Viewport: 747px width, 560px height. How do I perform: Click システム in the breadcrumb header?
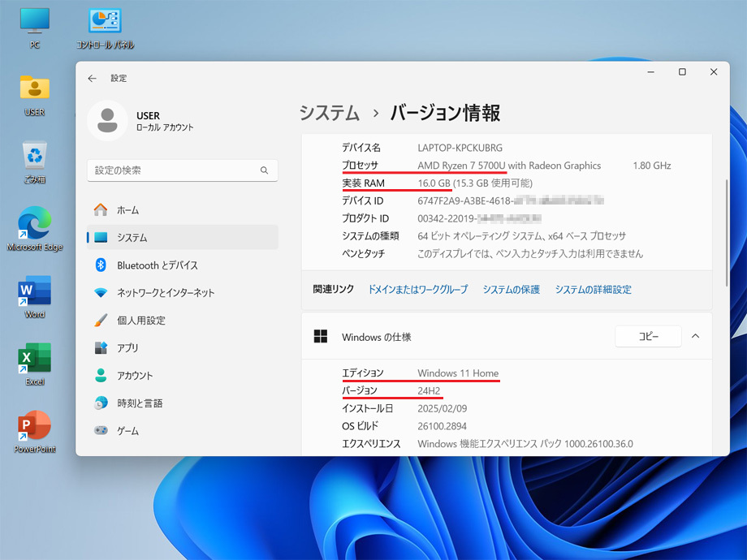tap(329, 113)
